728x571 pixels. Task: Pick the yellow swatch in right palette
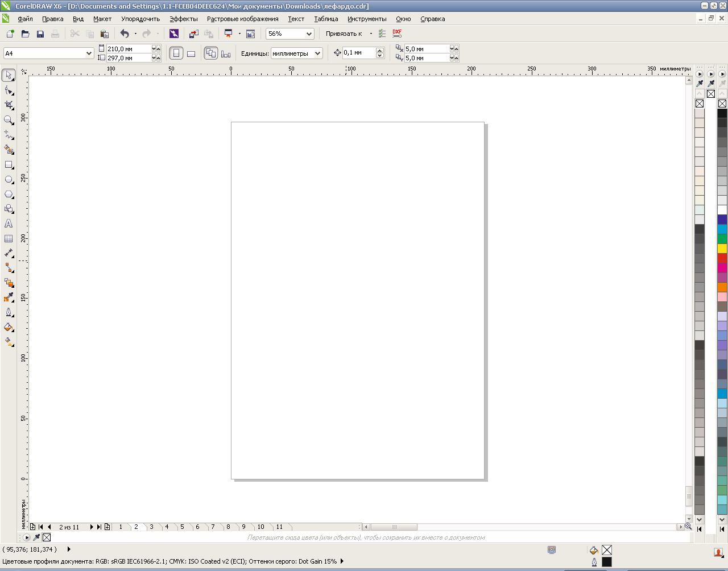[x=722, y=249]
